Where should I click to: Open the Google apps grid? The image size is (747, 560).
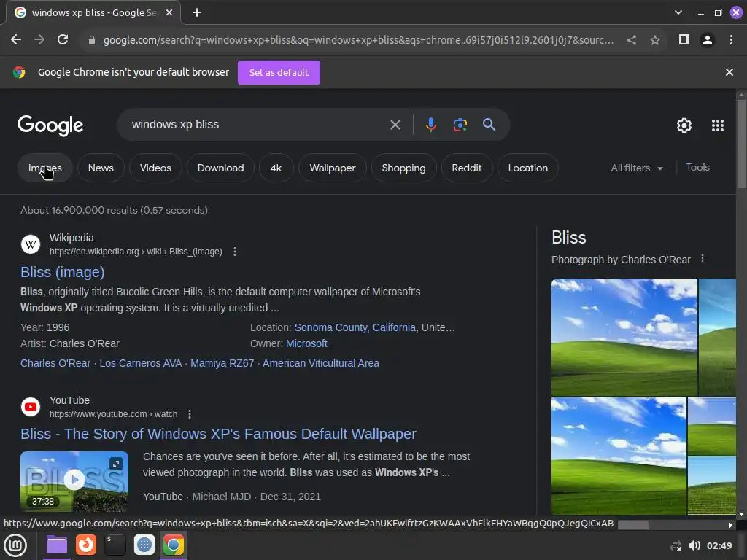tap(718, 125)
